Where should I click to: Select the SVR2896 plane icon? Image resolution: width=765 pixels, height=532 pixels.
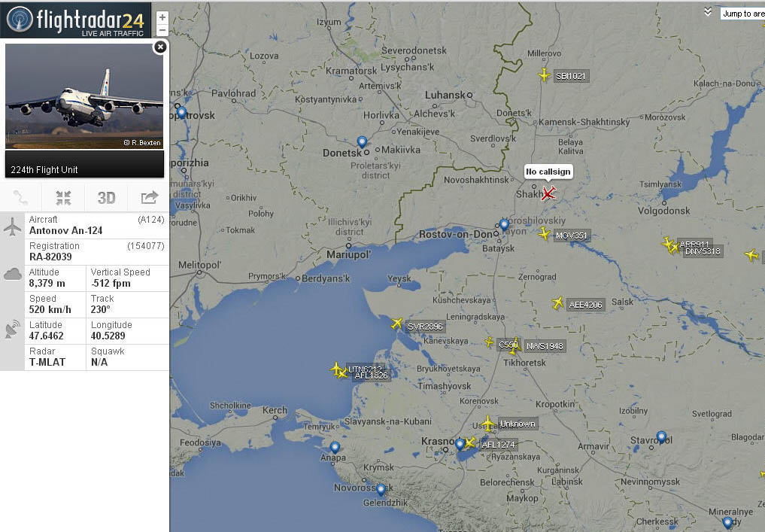click(397, 323)
